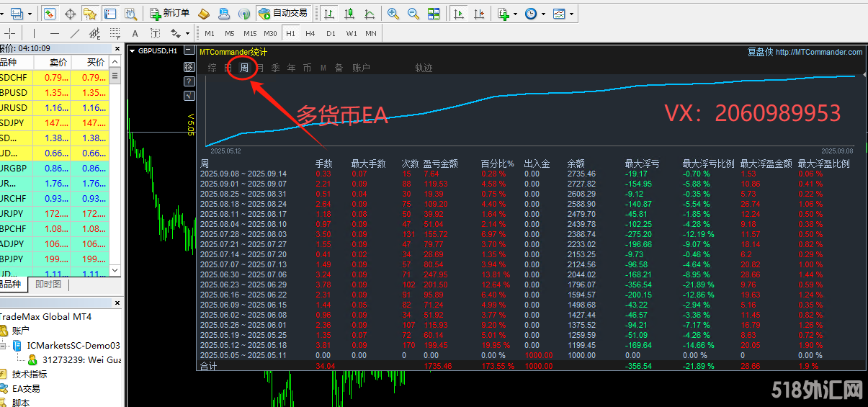The height and width of the screenshot is (407, 868).
Task: Click the ? help button on chart
Action: click(189, 81)
